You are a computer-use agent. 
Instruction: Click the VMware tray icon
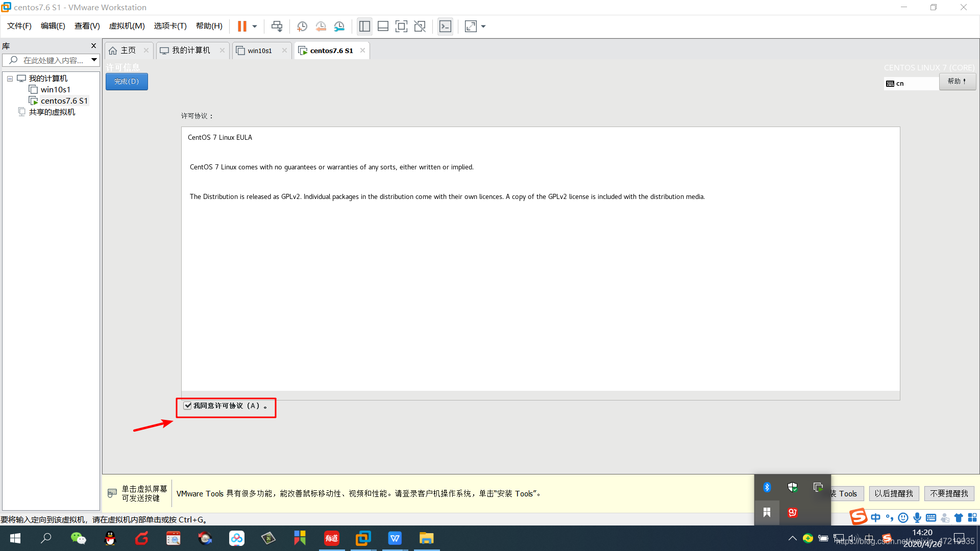(x=818, y=487)
